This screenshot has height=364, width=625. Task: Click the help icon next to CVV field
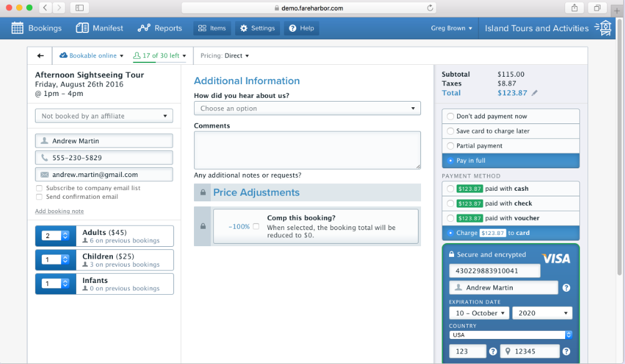click(493, 352)
